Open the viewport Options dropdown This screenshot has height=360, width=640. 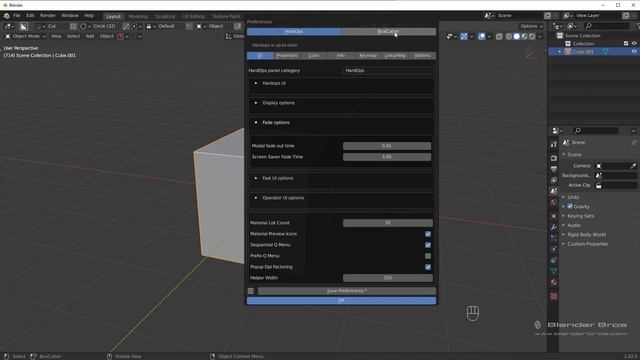pos(531,26)
